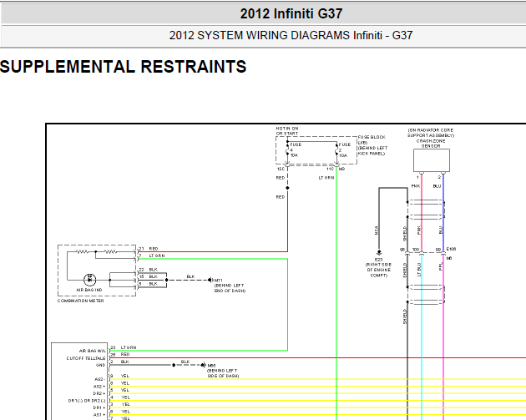Click the 'CRASH ZONE SENSOR' label
This screenshot has height=420, width=526.
pos(431,144)
